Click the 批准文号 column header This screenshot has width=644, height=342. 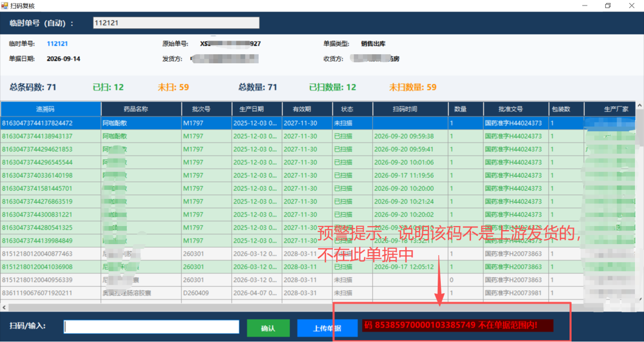pos(516,109)
